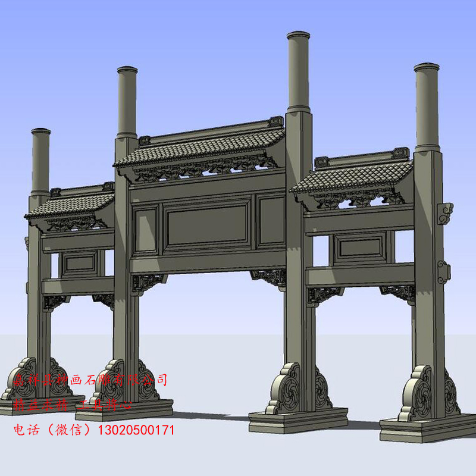Click the cloud ornament on right pillar
This screenshot has width=476, height=476.
pos(444,211)
